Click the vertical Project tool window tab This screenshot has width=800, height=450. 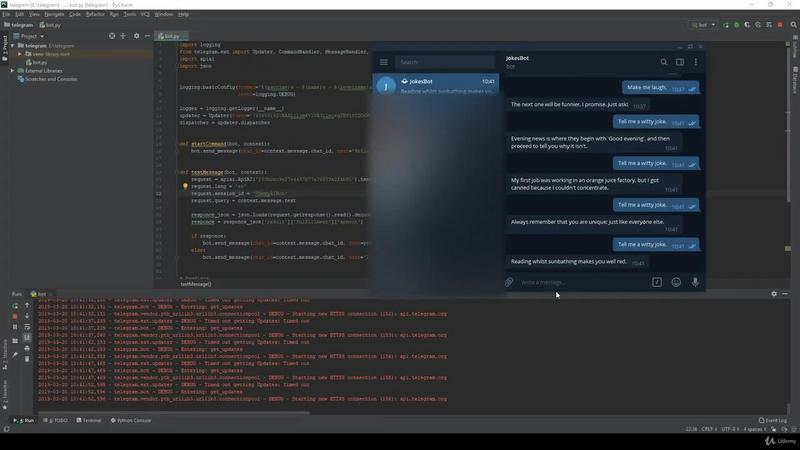coord(5,48)
